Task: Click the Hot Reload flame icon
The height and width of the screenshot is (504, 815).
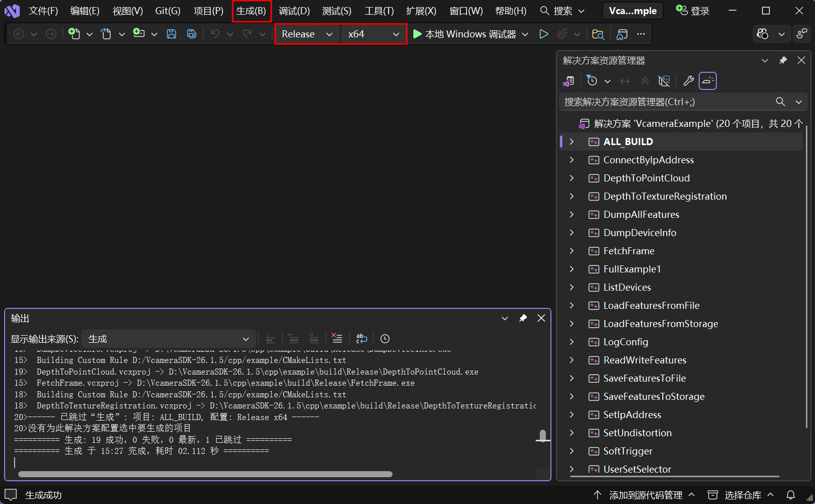Action: [x=562, y=34]
